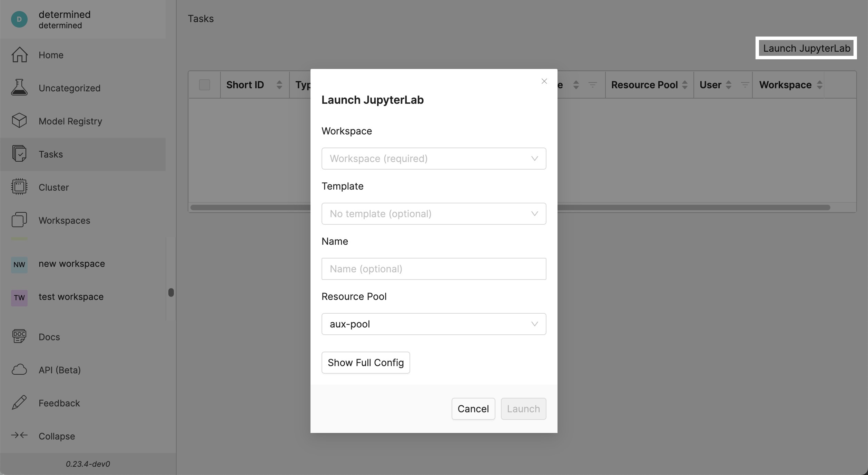
Task: Toggle the select-all tasks checkbox
Action: click(x=205, y=85)
